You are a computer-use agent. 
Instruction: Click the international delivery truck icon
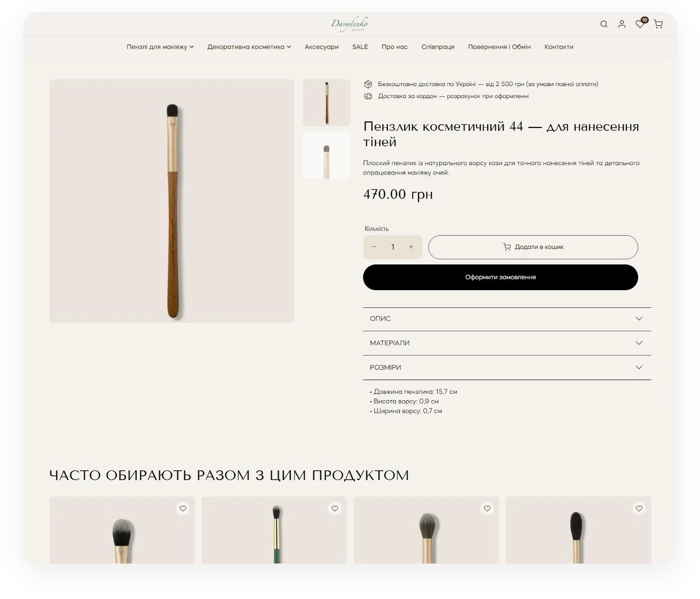click(368, 96)
